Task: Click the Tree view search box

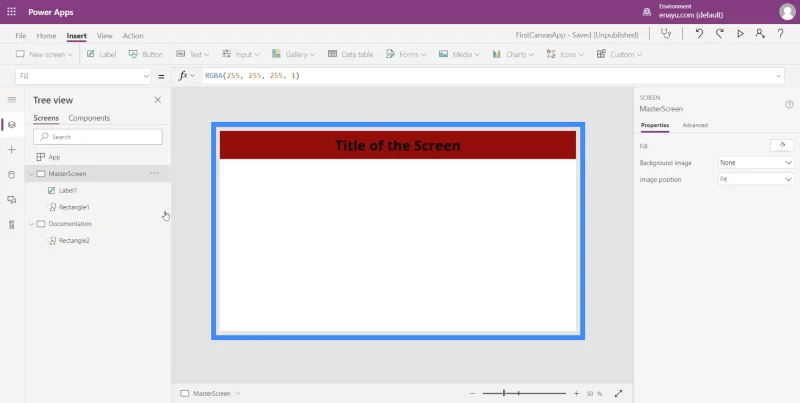Action: pos(98,137)
